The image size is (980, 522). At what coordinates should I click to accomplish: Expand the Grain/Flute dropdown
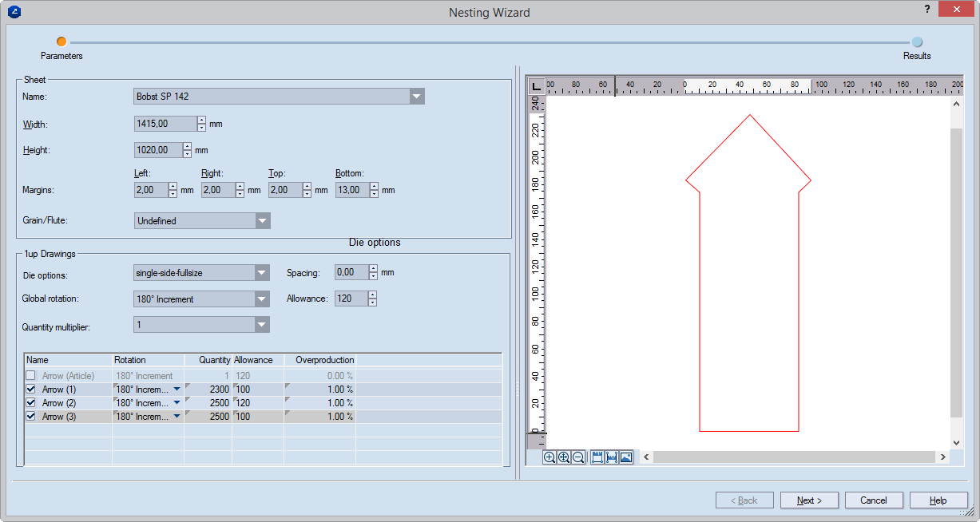[262, 221]
